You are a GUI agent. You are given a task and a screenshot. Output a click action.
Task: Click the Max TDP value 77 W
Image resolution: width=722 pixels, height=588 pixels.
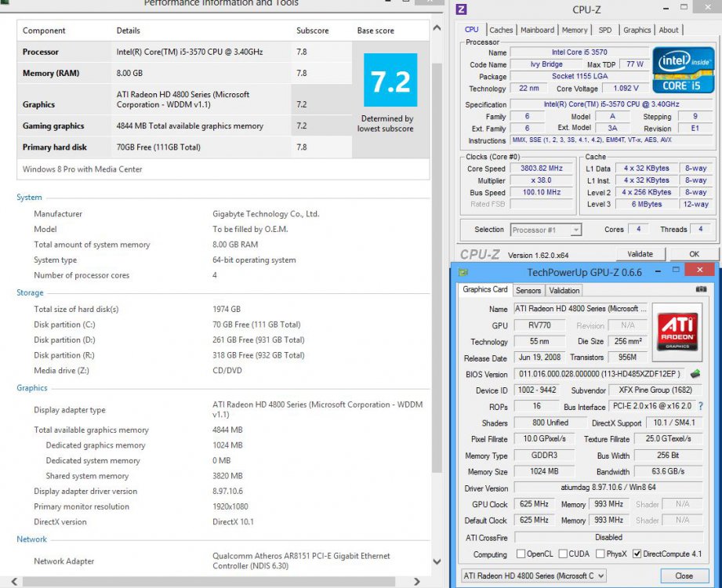coord(634,64)
